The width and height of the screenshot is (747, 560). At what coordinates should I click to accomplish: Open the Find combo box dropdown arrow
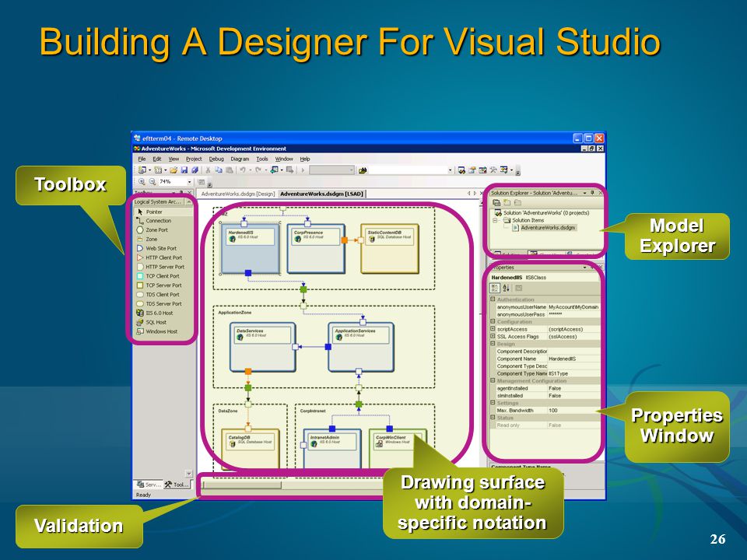(x=450, y=170)
